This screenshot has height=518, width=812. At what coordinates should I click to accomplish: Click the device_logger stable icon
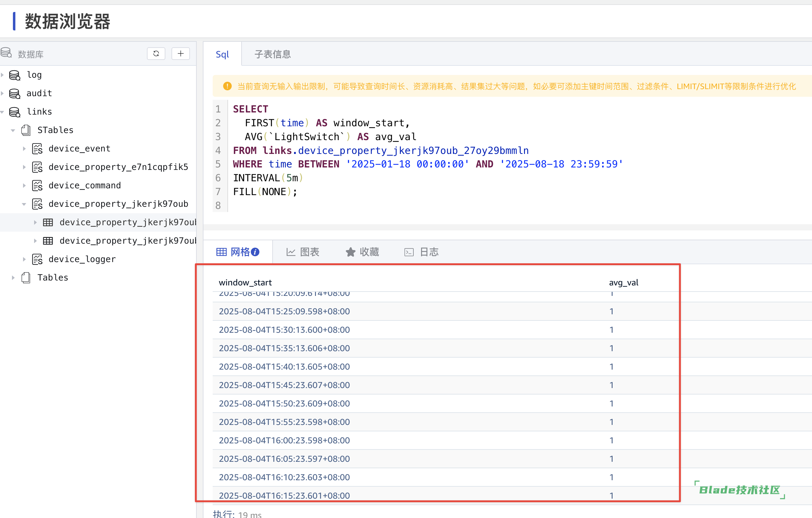[37, 259]
